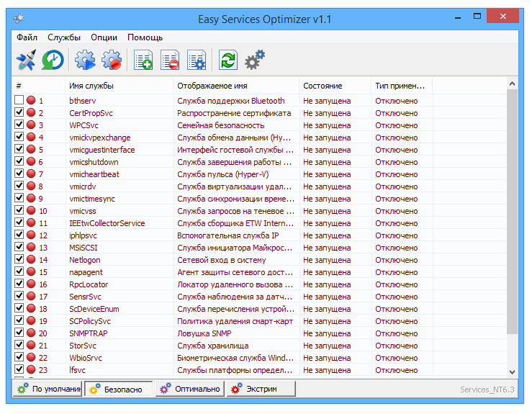Click the scrollbar up arrow
Image resolution: width=532 pixels, height=414 pixels.
512,84
